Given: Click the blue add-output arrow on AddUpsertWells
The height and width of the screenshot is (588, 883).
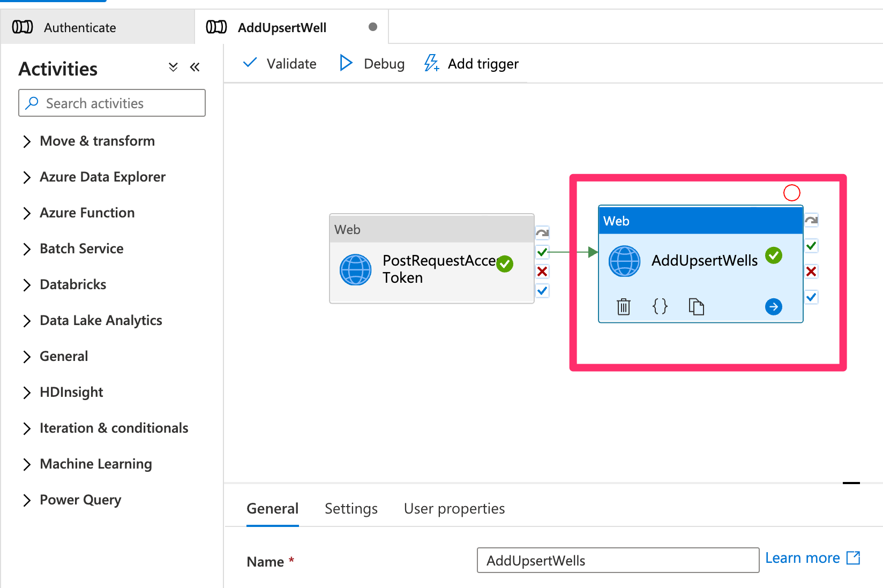Looking at the screenshot, I should pyautogui.click(x=774, y=306).
